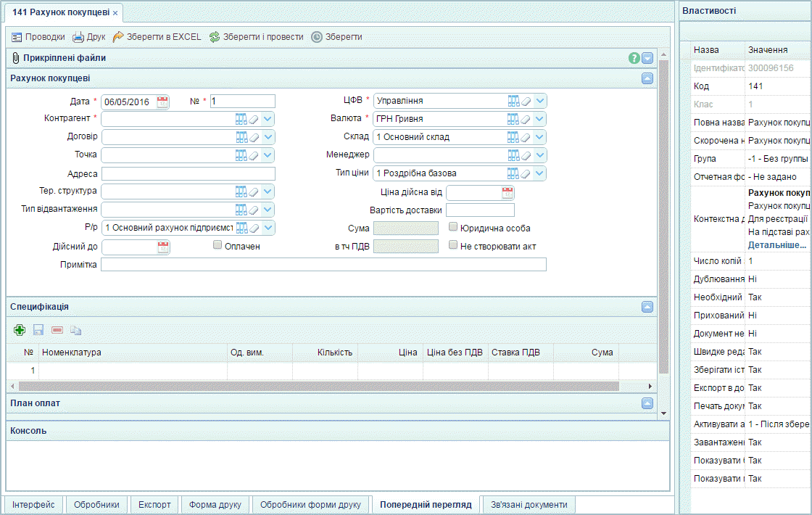This screenshot has width=812, height=515.
Task: Toggle the Юридична особа checkbox
Action: (453, 226)
